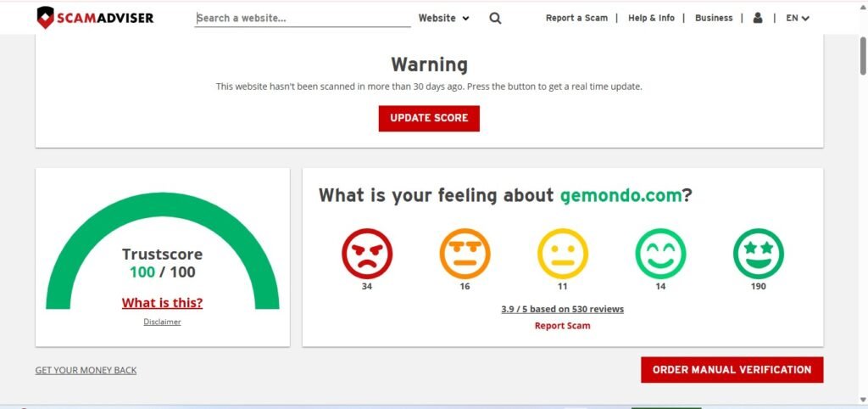Screen dimensions: 868x409
Task: Click the green Trustscore gauge arc
Action: point(162,204)
